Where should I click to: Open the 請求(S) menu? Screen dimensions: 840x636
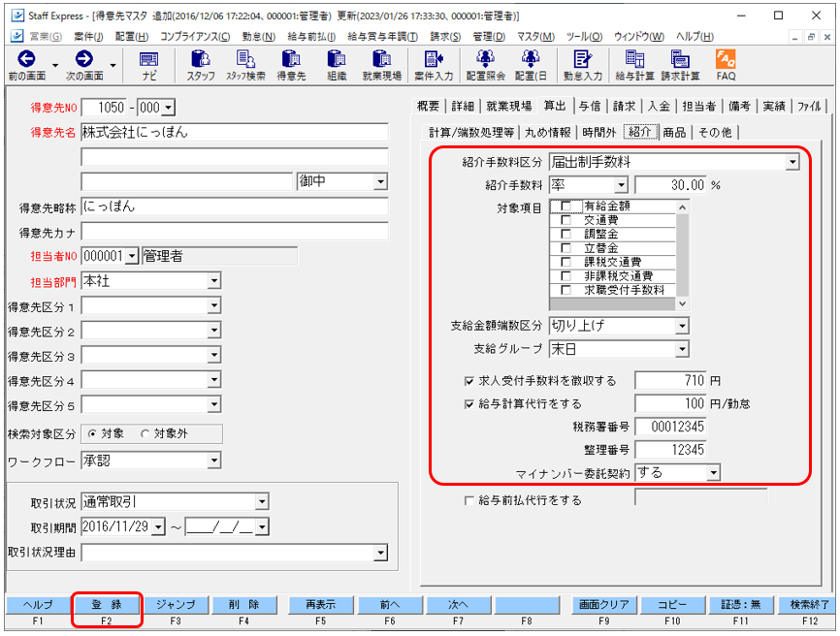(x=445, y=37)
